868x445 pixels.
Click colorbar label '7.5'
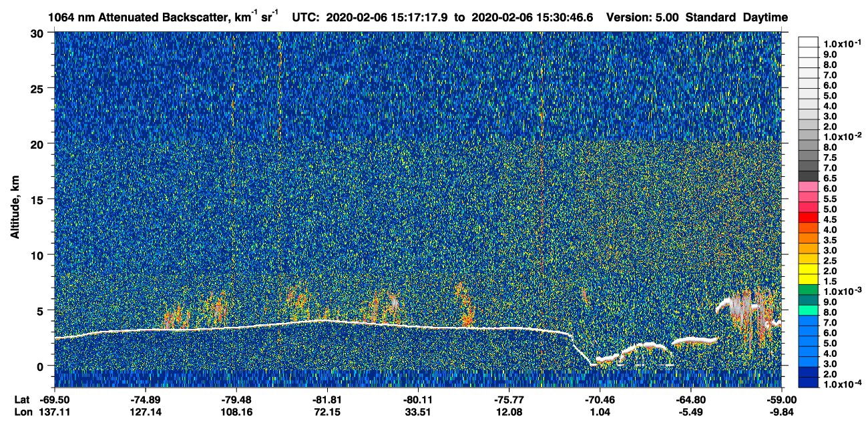[x=829, y=158]
